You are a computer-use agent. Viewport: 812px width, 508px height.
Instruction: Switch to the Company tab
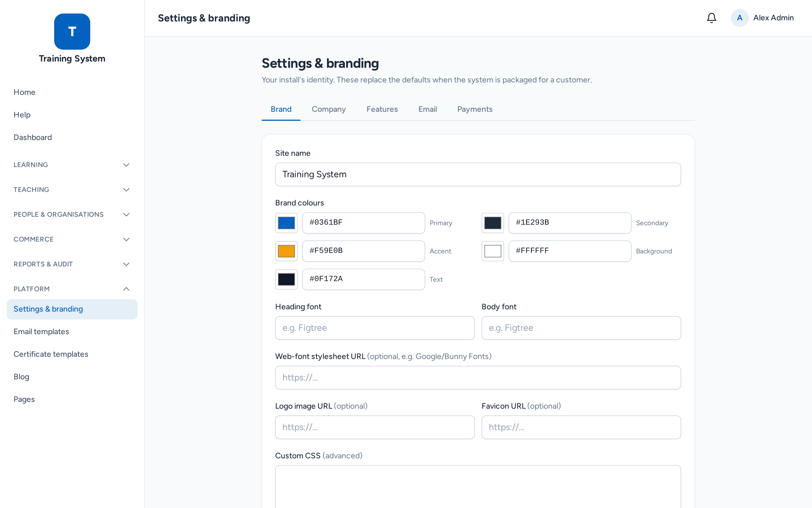pyautogui.click(x=328, y=109)
